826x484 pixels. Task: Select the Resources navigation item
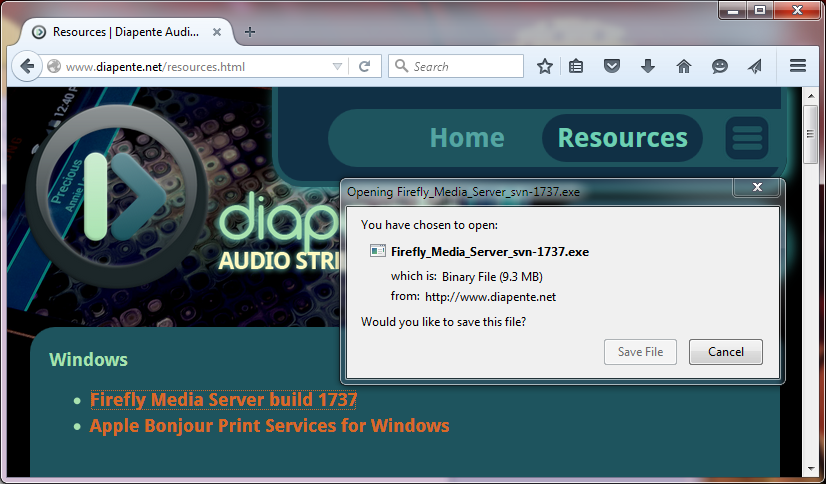point(622,138)
